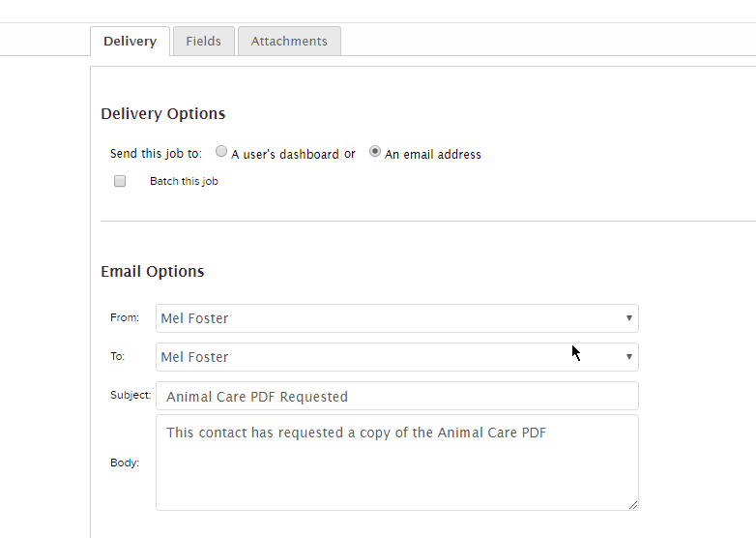Viewport: 756px width, 538px height.
Task: Go to the Attachments tab
Action: pos(289,41)
